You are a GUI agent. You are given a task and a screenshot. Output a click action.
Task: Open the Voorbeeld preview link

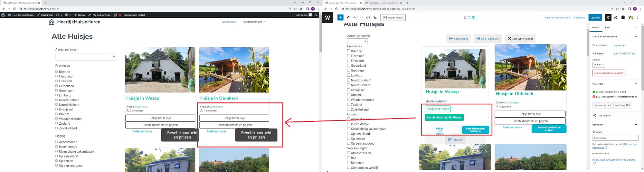tap(579, 18)
